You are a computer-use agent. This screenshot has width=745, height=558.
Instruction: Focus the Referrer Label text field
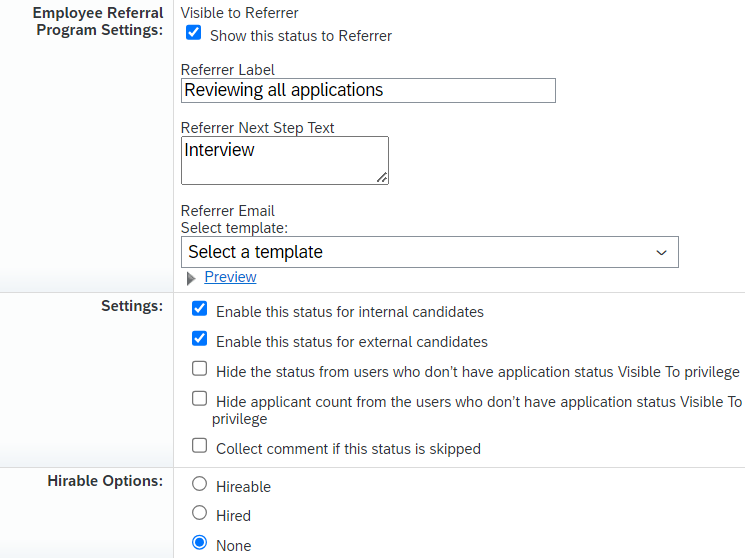[368, 90]
